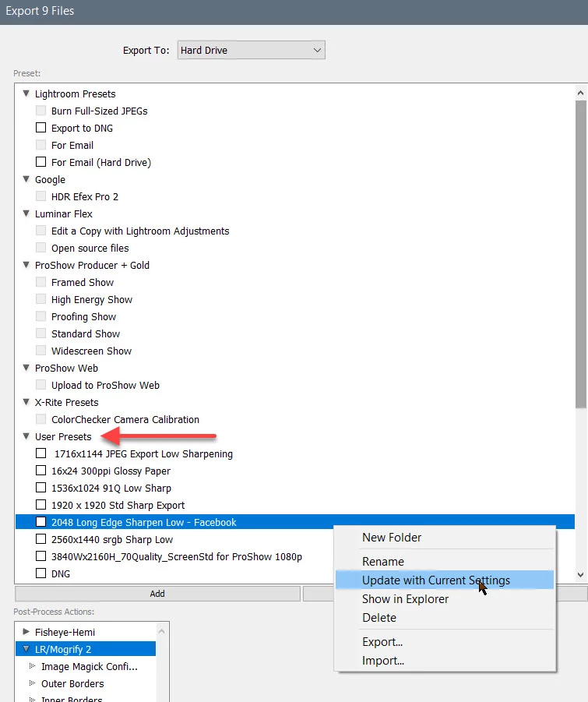
Task: Check 2560x1440 srgb Sharp Low box
Action: click(40, 539)
